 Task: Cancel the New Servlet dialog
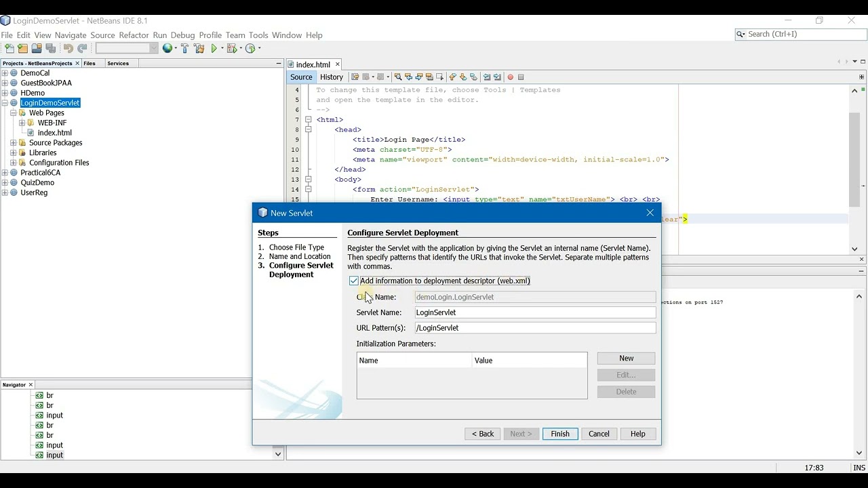599,434
